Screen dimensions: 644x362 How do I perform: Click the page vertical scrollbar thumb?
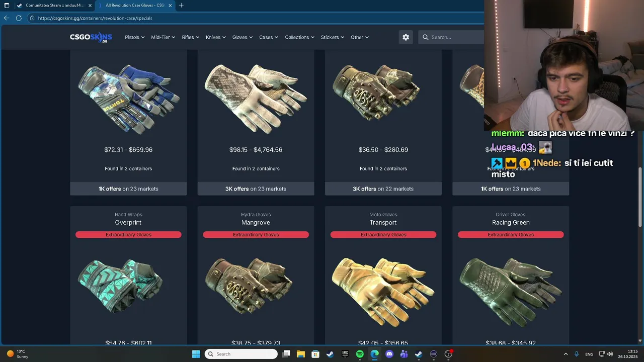point(640,197)
